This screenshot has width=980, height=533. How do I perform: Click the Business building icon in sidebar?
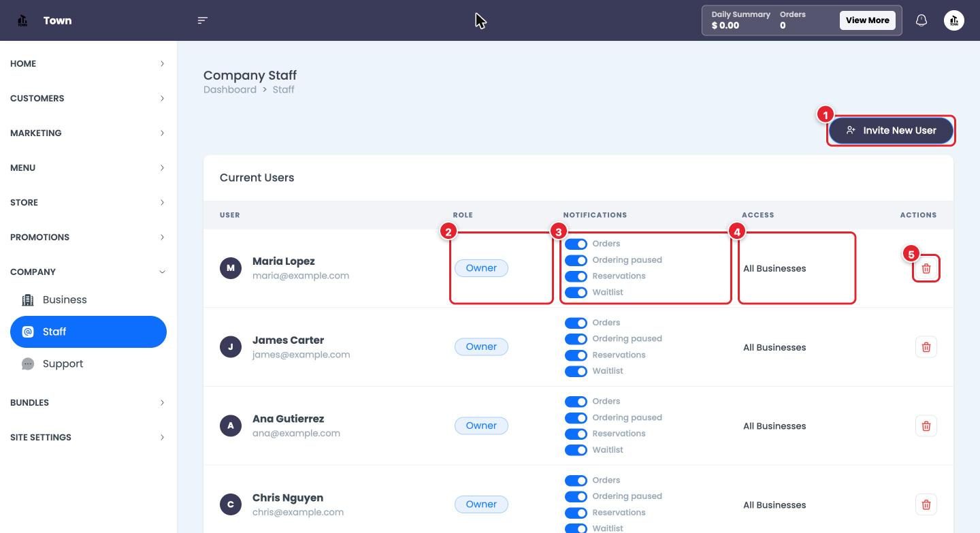28,300
